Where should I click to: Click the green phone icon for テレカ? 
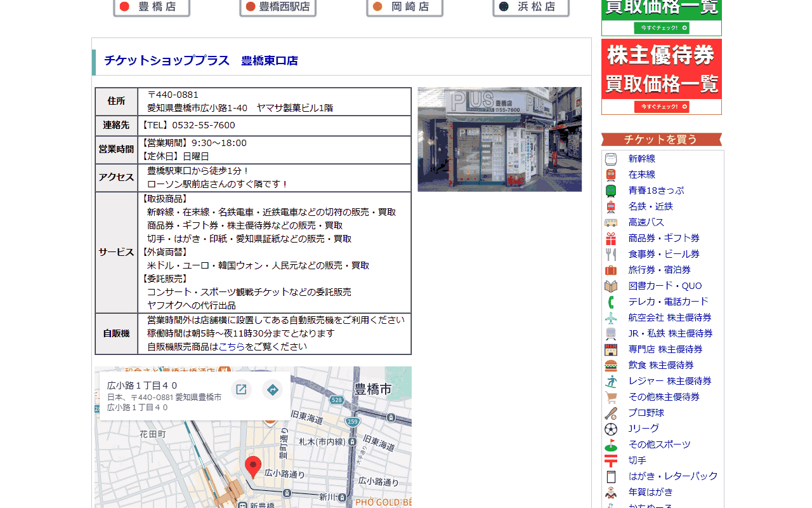tap(611, 302)
